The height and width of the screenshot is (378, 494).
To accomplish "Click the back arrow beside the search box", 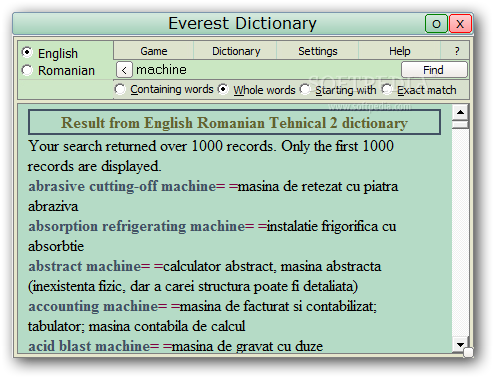I will 124,70.
